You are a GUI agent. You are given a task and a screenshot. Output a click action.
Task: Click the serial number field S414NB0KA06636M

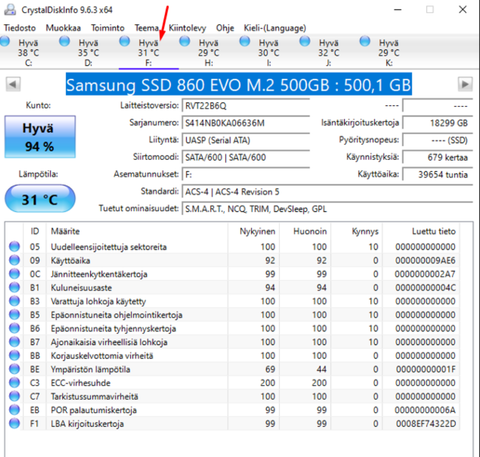coord(246,123)
